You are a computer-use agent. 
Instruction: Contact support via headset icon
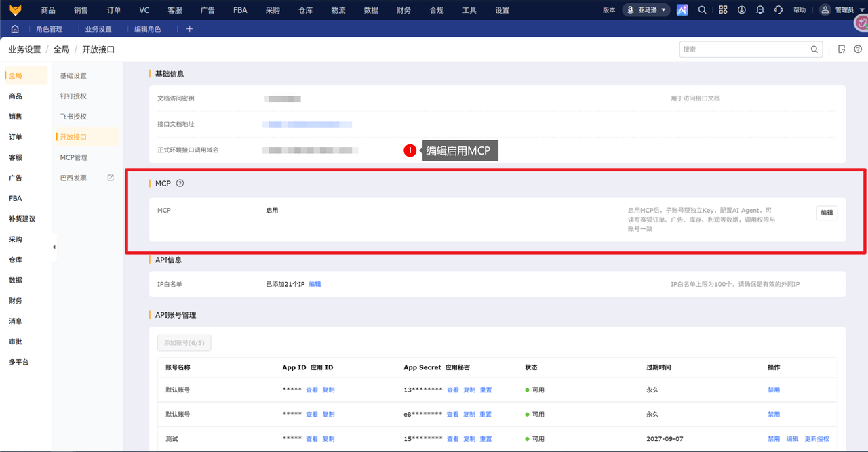coord(778,9)
